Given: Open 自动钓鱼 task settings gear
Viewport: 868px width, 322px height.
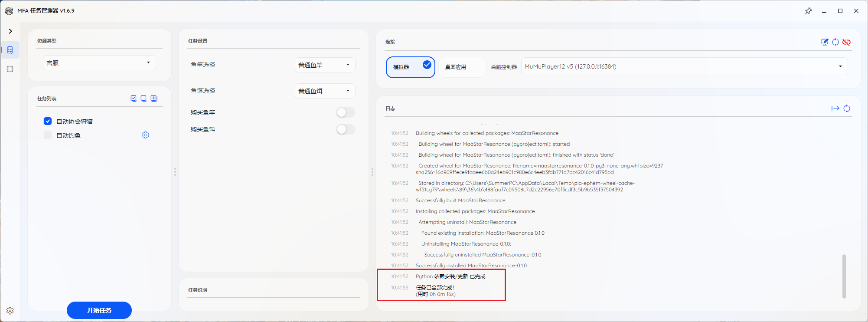Looking at the screenshot, I should (x=146, y=135).
